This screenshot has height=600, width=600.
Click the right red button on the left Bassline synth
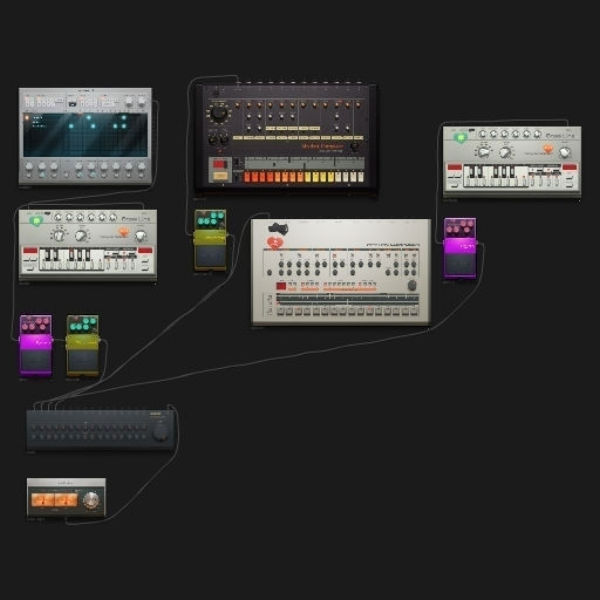click(145, 250)
